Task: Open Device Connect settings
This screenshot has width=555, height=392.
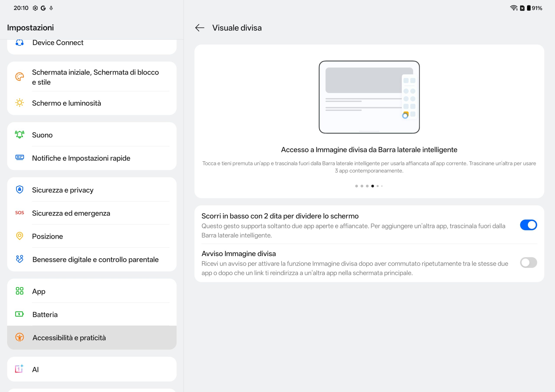Action: (58, 43)
